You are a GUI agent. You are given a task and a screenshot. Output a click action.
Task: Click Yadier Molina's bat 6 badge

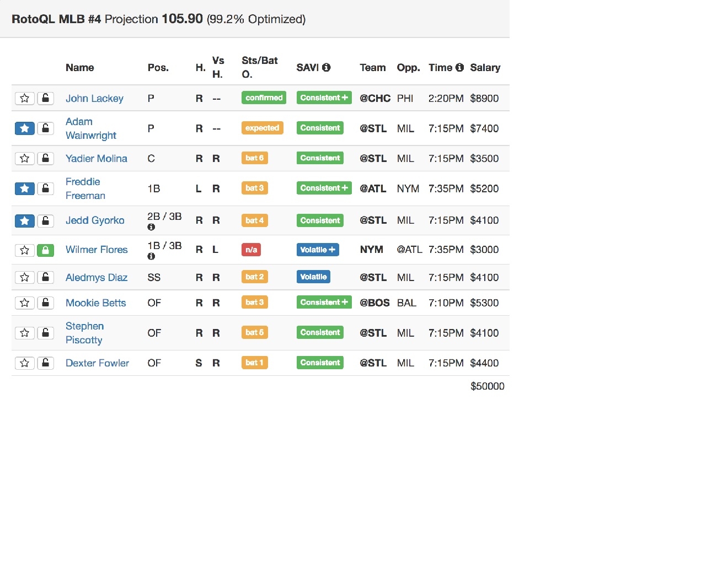click(x=254, y=158)
